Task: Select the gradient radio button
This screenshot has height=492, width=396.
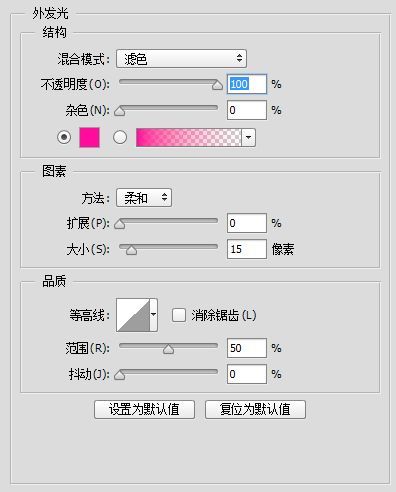Action: point(120,137)
